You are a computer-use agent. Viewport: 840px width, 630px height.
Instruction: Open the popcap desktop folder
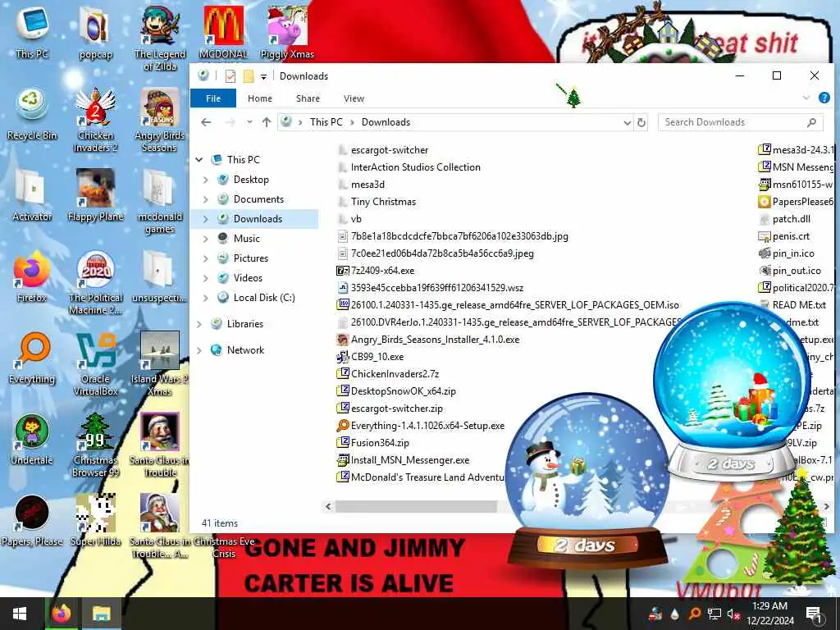tap(95, 31)
